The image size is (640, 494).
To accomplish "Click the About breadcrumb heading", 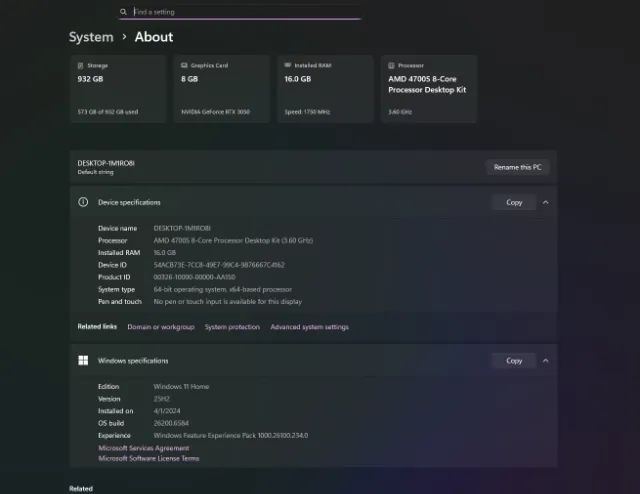I will (x=154, y=37).
